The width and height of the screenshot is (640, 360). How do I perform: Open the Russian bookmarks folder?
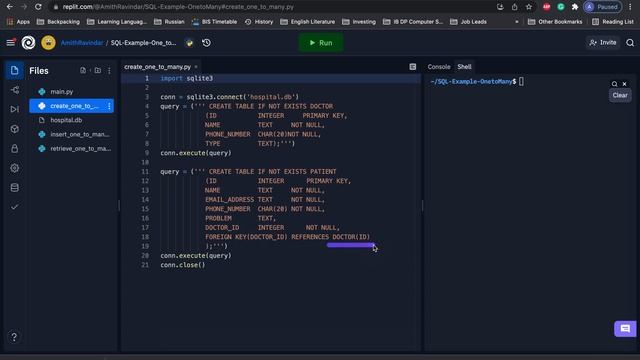169,22
